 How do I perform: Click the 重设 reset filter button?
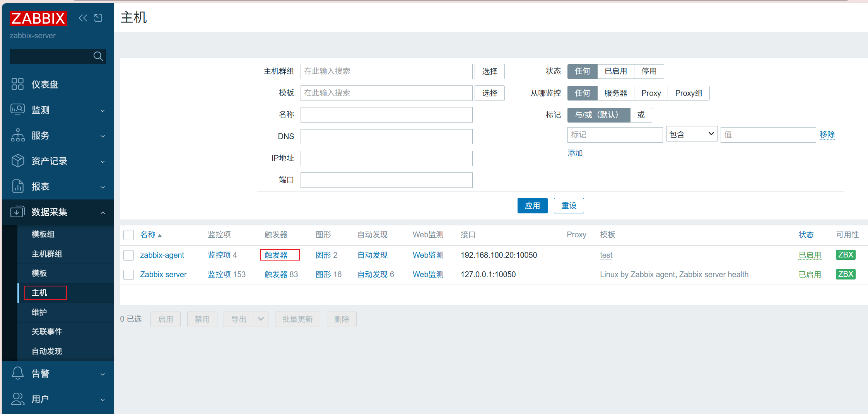(x=569, y=206)
